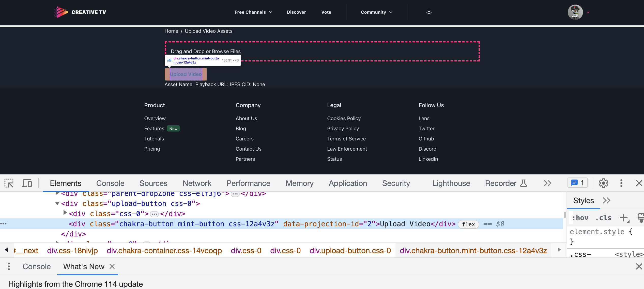Expand the parent-dropzone div node
644x289 pixels.
point(57,194)
